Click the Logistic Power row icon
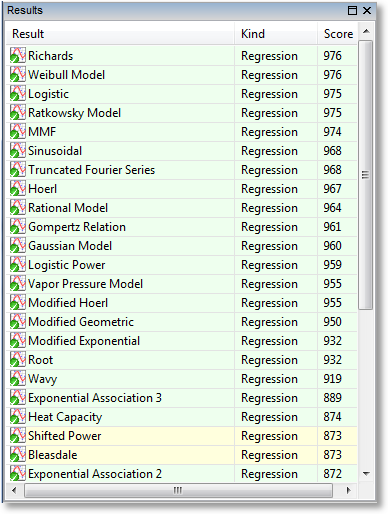 tap(18, 264)
